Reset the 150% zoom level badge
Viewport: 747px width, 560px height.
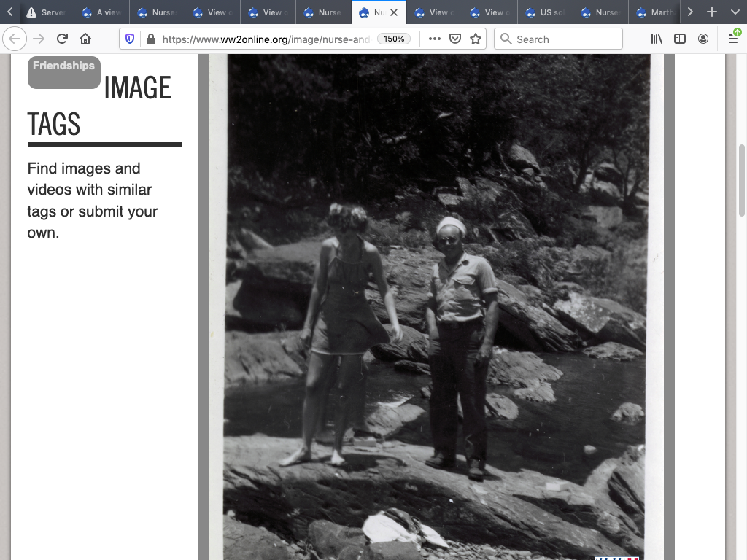tap(394, 39)
